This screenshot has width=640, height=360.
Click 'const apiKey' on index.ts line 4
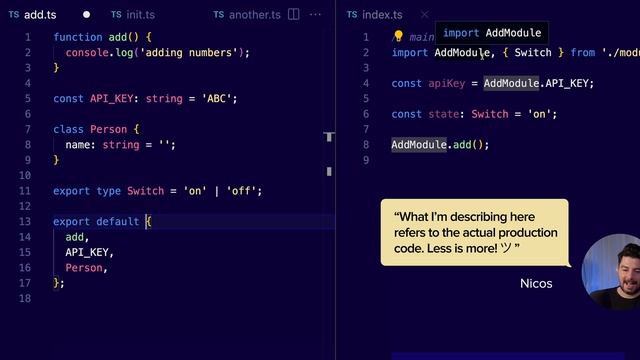(x=428, y=84)
